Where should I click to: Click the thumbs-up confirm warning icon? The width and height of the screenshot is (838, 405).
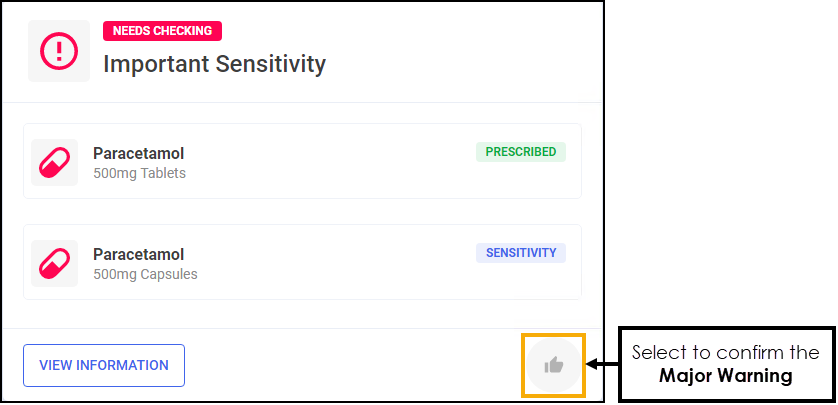[x=553, y=365]
